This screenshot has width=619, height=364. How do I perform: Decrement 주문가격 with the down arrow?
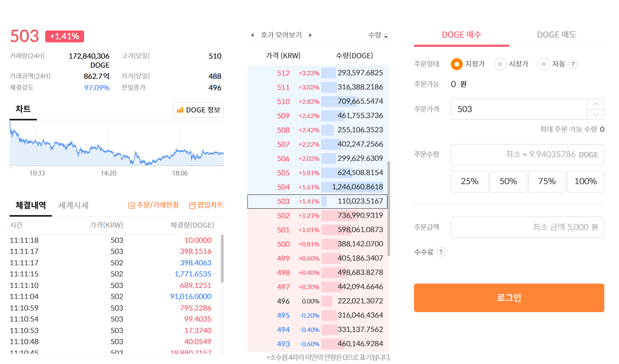[595, 114]
